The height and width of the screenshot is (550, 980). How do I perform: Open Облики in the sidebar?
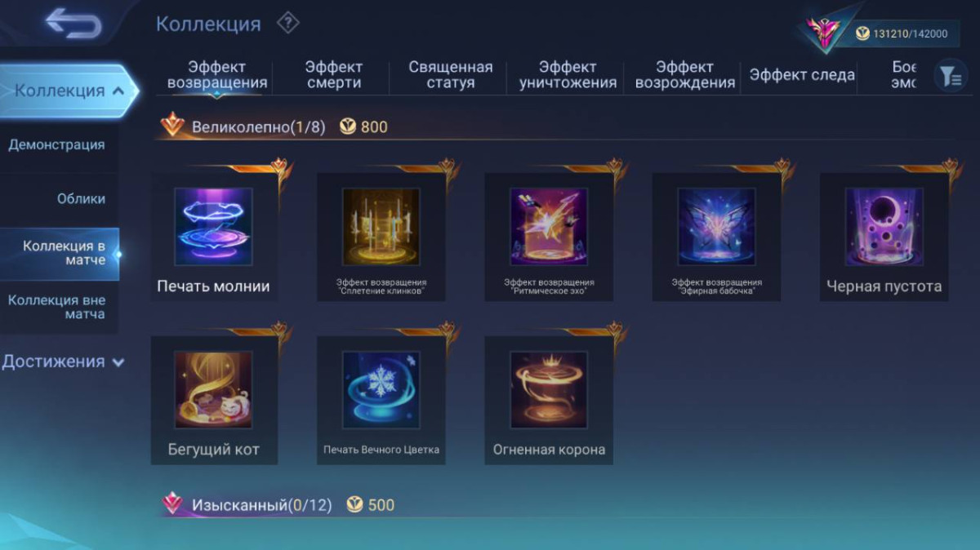[81, 198]
